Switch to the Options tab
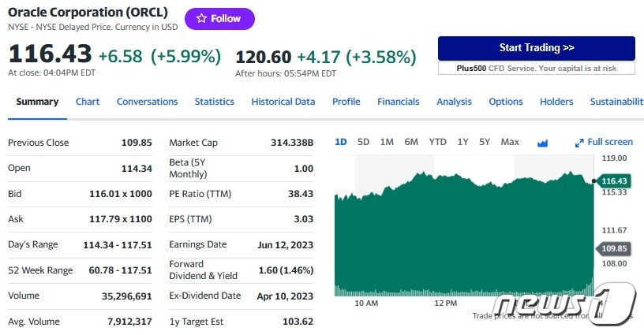This screenshot has height=335, width=644. coord(506,102)
